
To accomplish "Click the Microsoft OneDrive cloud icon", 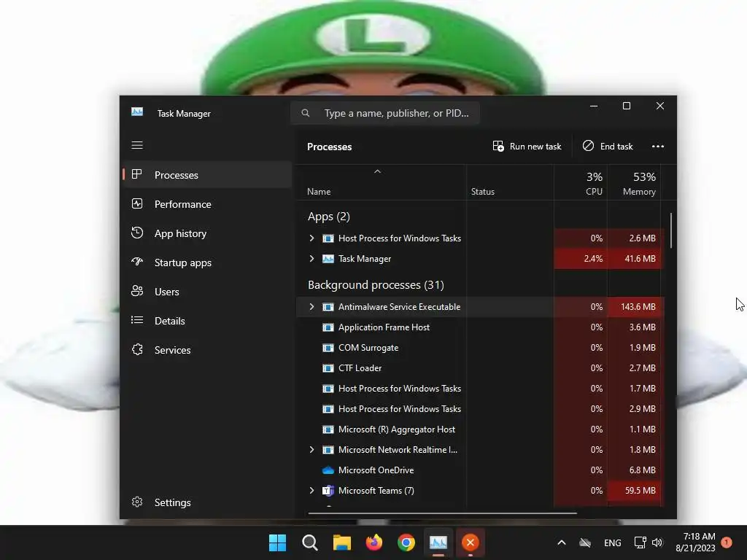I will point(328,470).
